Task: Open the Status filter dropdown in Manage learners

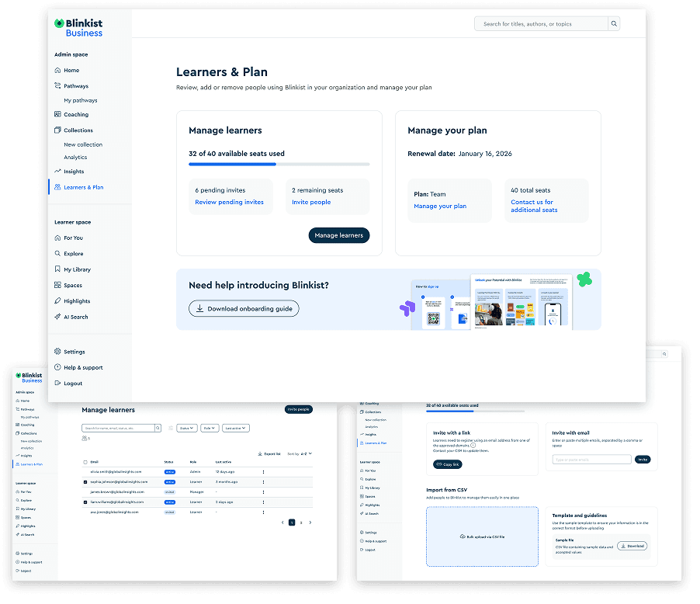Action: point(186,428)
